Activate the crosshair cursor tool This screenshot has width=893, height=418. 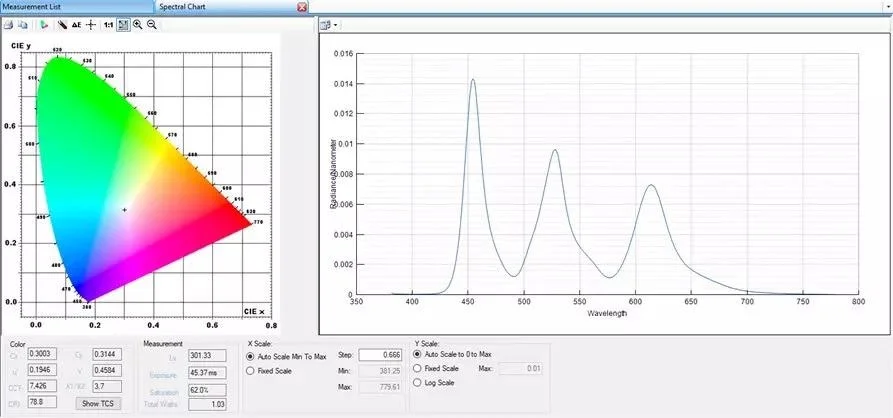coord(91,25)
